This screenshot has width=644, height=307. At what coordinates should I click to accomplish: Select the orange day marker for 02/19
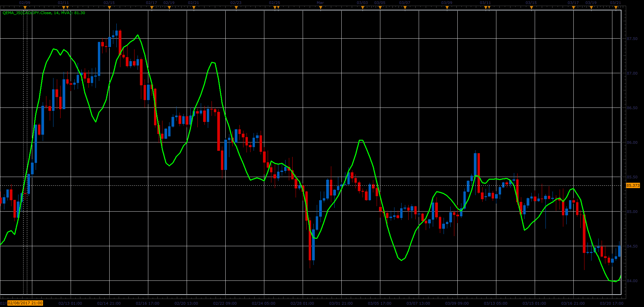tap(169, 7)
